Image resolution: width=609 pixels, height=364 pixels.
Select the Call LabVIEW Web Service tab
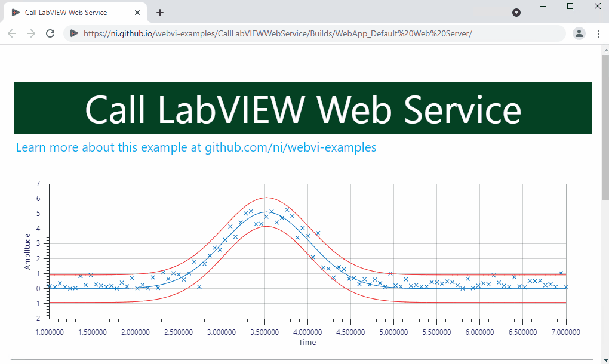point(75,13)
